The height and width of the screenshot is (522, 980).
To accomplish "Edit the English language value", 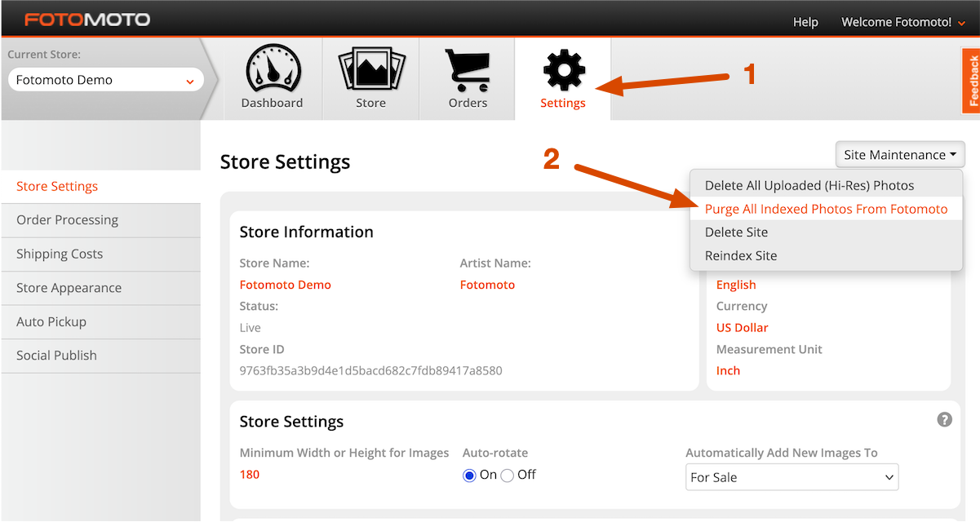I will pyautogui.click(x=736, y=285).
